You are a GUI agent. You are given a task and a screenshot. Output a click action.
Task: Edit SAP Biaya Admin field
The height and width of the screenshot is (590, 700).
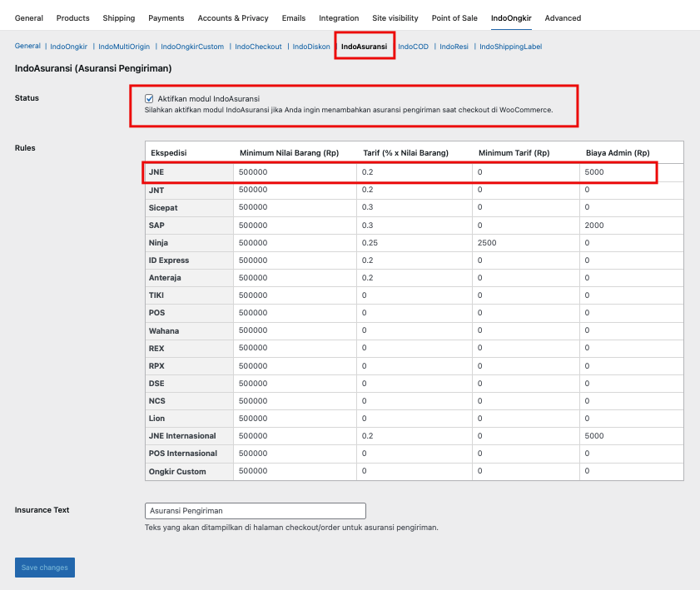click(631, 226)
